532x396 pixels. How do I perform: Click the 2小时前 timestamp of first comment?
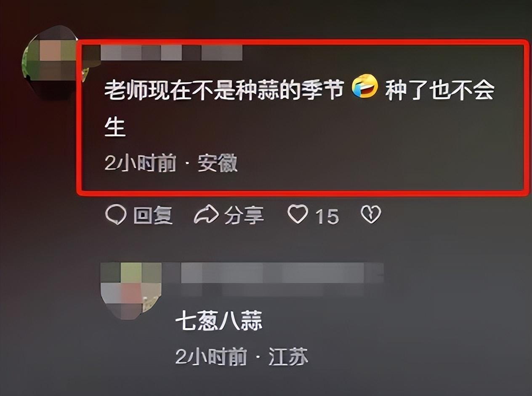click(140, 163)
